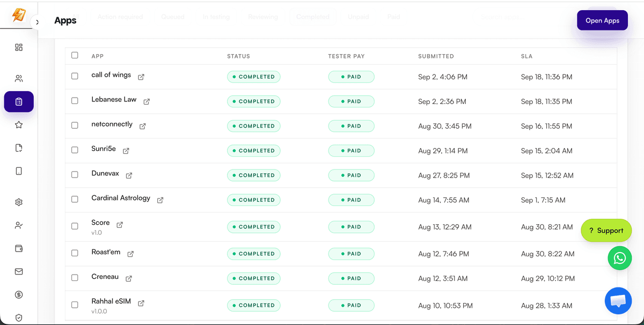Click the Open Apps button
The width and height of the screenshot is (644, 325).
click(x=602, y=20)
